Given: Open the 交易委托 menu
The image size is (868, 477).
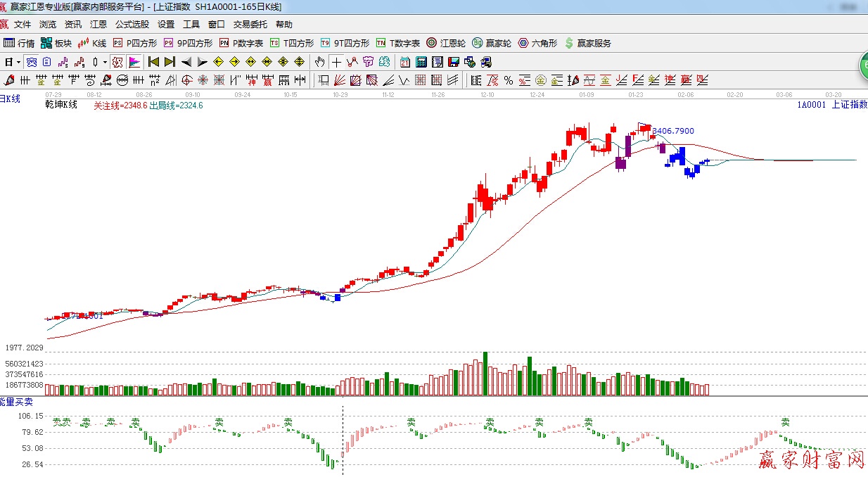Looking at the screenshot, I should point(250,25).
